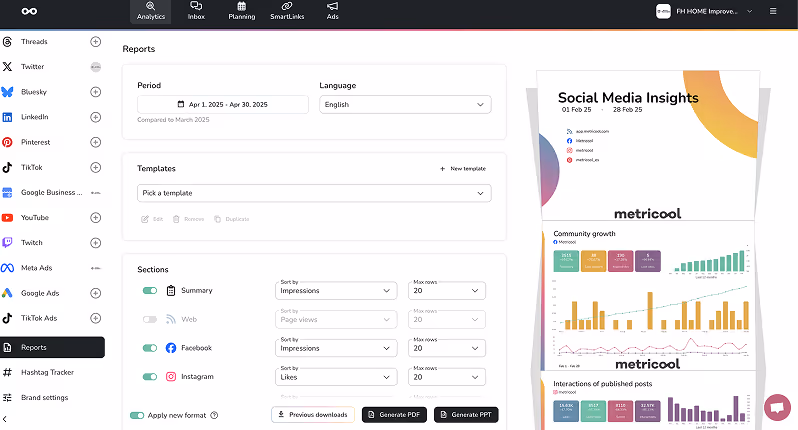Switch to the Ads tab
Screen dimensions: 798x430
[332, 11]
